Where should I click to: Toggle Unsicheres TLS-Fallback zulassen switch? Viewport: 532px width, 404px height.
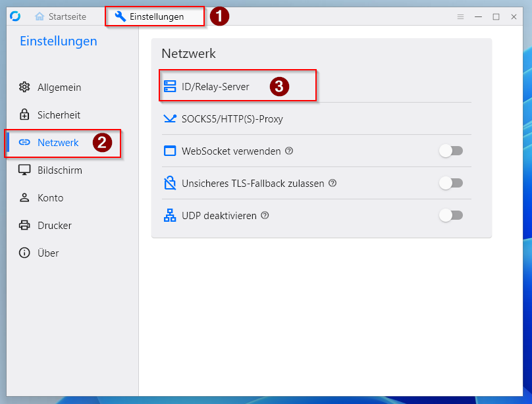point(451,183)
